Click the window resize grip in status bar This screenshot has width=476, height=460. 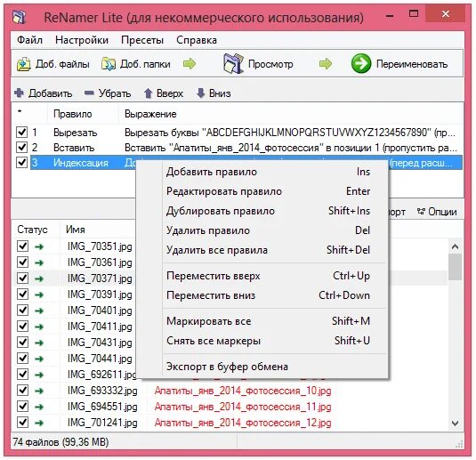(459, 444)
